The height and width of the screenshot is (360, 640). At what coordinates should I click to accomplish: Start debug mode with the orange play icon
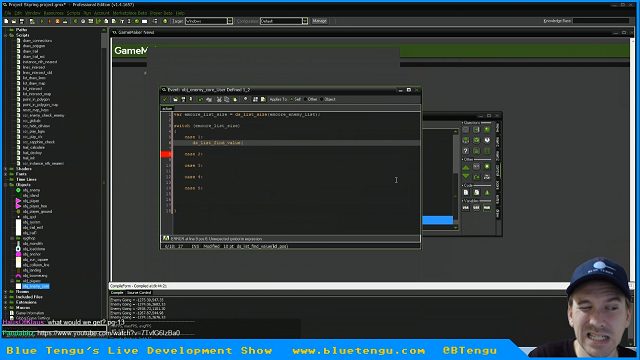click(x=49, y=21)
